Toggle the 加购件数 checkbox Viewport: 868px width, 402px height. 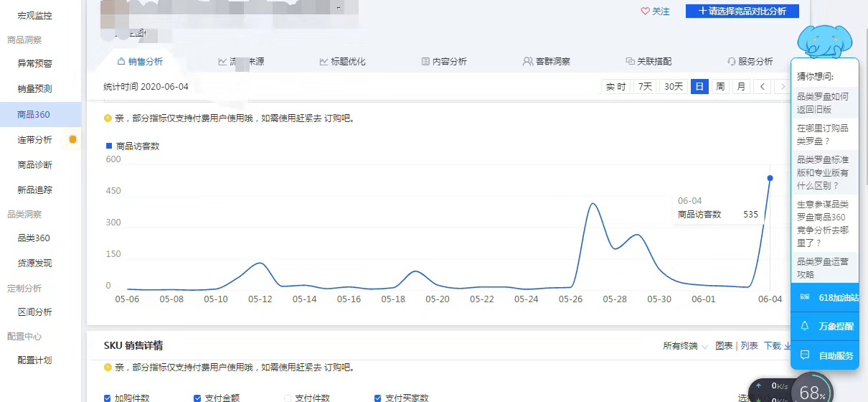(108, 398)
